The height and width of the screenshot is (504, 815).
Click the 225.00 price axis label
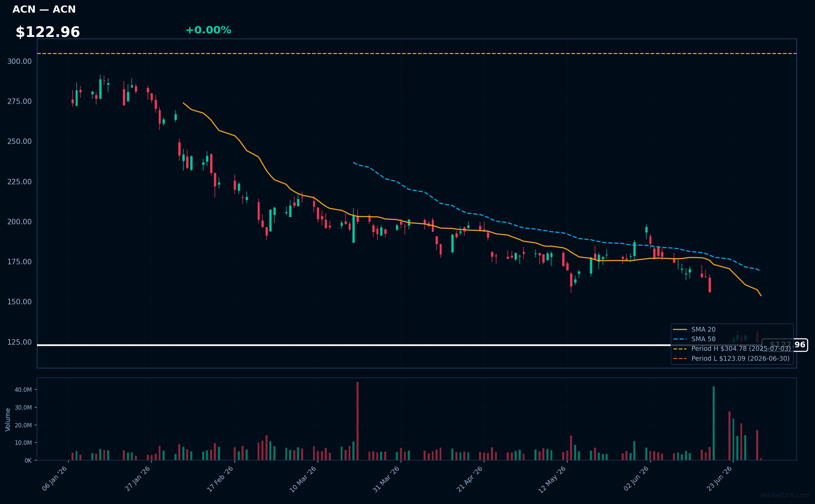(x=20, y=182)
